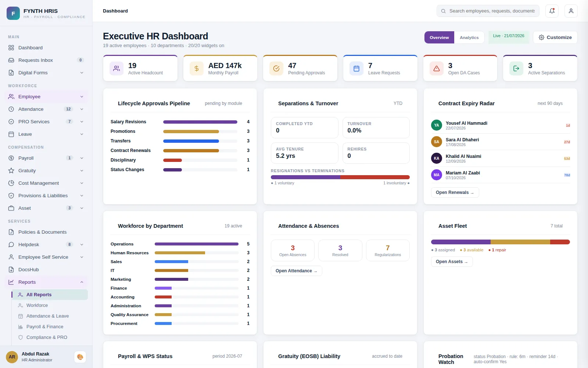This screenshot has width=588, height=368.
Task: Click the Customize button
Action: [x=555, y=38]
